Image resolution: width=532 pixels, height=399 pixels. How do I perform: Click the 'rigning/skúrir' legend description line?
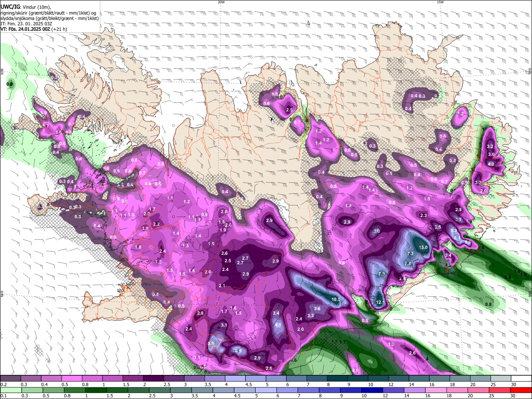48,12
